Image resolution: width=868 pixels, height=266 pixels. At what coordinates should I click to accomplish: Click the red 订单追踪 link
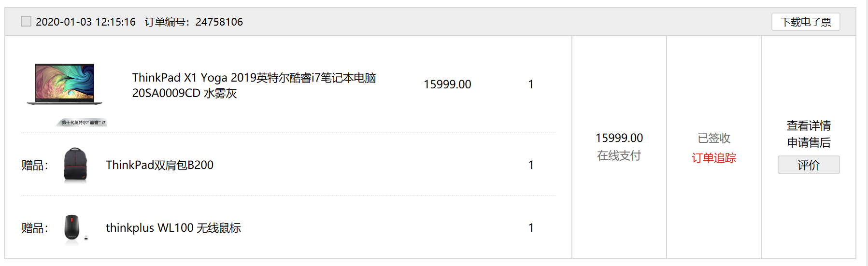click(714, 158)
